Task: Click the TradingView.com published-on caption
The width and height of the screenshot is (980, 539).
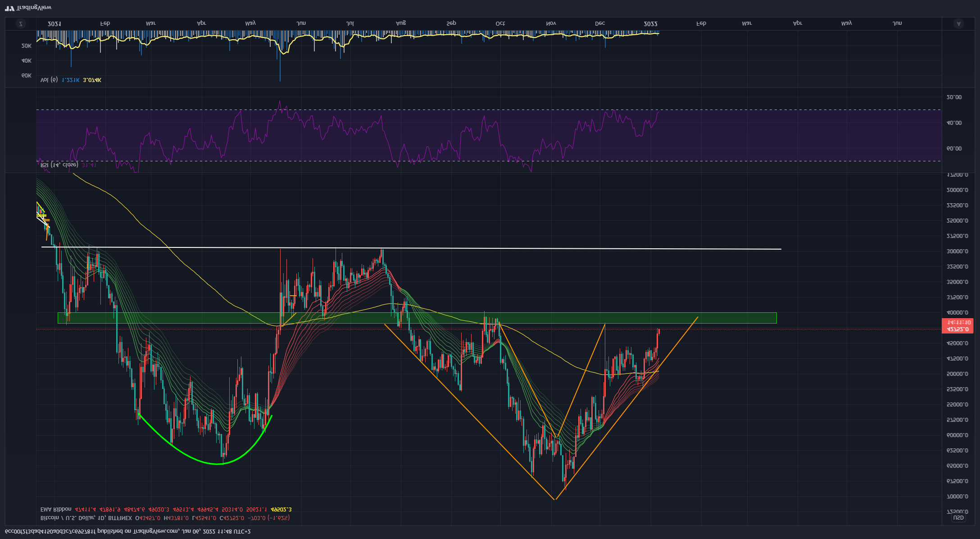Action: pyautogui.click(x=128, y=531)
